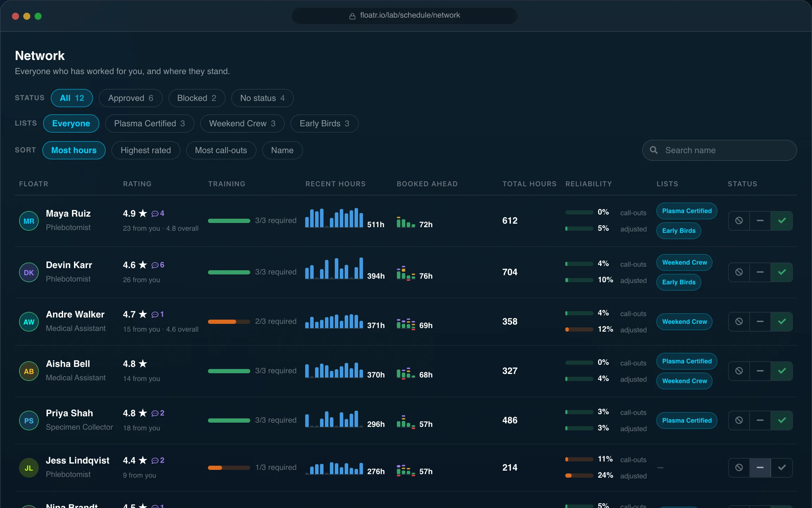This screenshot has height=508, width=812.
Task: Set Priya Shah to no status
Action: (760, 420)
